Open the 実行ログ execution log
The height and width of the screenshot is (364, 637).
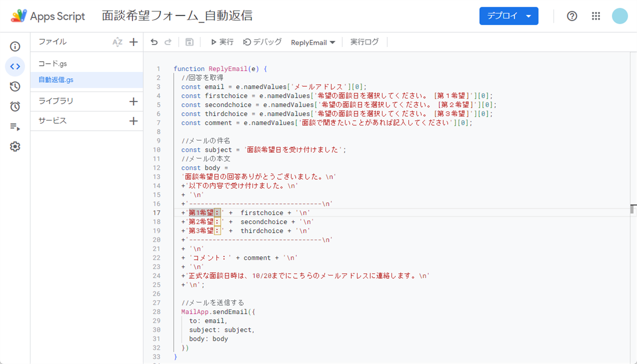(364, 42)
